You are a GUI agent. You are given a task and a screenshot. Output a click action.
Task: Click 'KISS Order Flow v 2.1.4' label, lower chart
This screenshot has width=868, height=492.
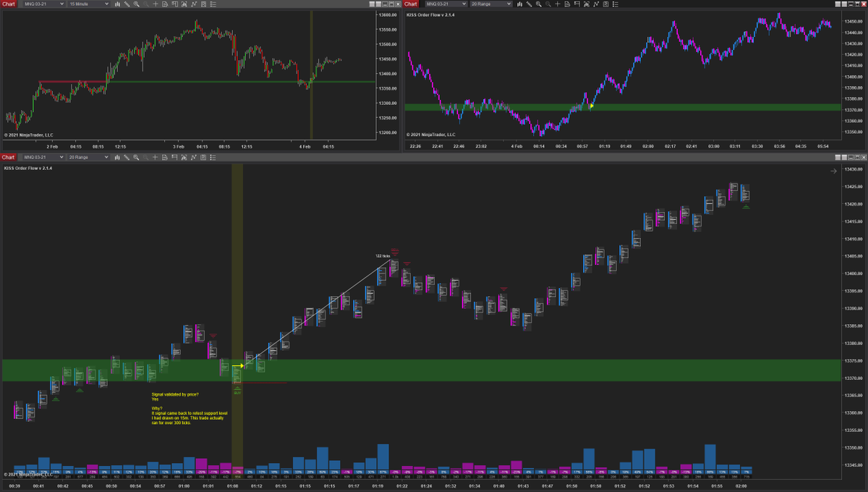coord(27,168)
